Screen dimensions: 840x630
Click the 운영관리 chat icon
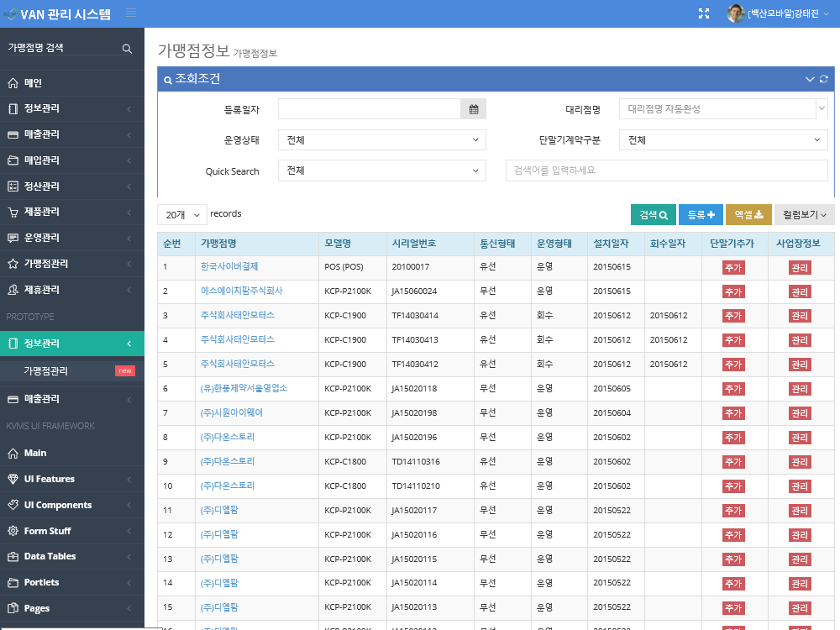tap(13, 238)
